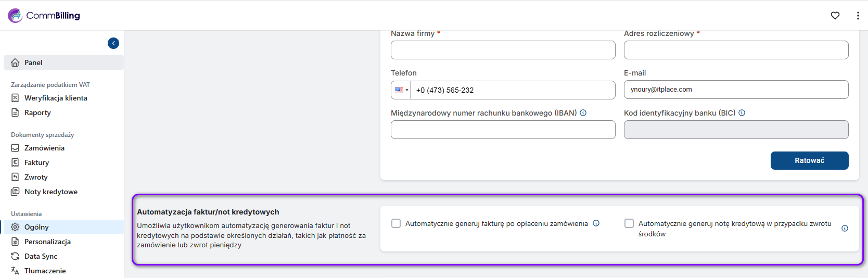868x278 pixels.
Task: Open the phone country flag dropdown
Action: (x=401, y=90)
